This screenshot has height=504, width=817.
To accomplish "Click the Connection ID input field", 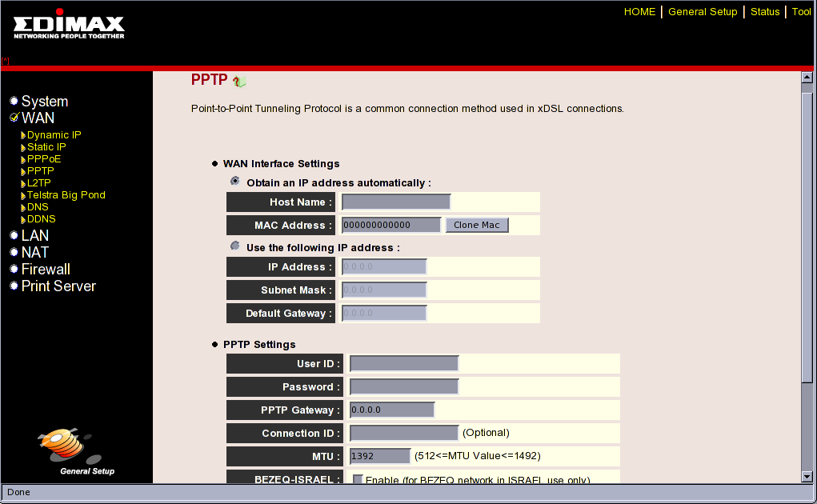I will [404, 433].
